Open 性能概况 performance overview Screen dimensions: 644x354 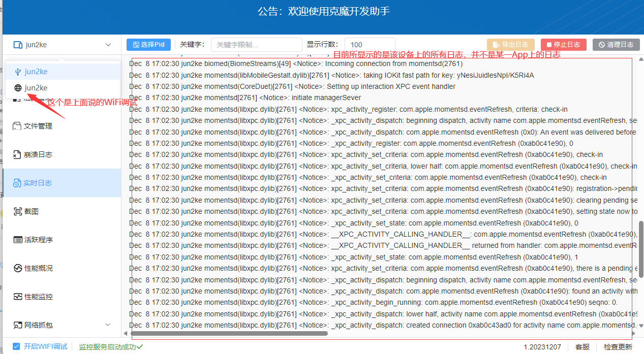click(x=62, y=268)
